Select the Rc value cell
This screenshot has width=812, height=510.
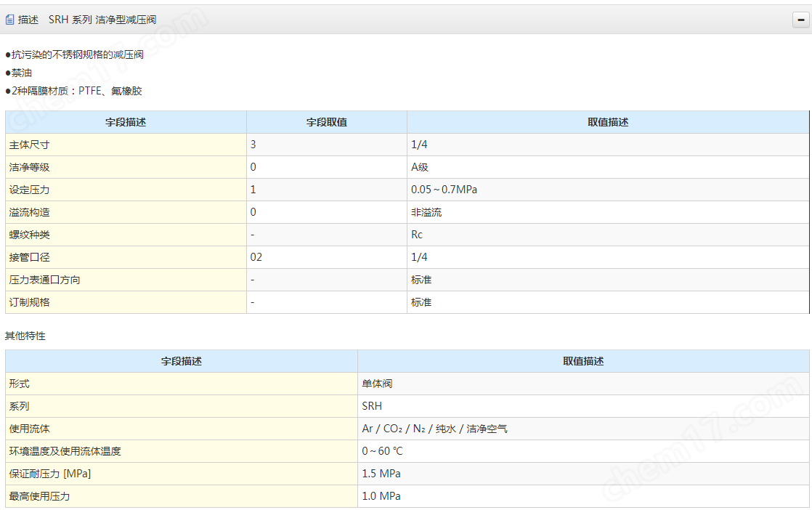coord(608,235)
